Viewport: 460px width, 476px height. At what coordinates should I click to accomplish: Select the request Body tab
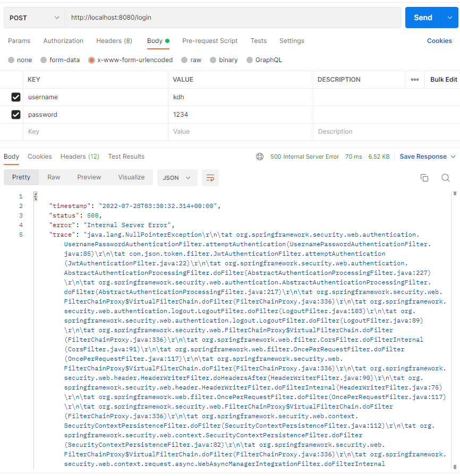[x=158, y=41]
